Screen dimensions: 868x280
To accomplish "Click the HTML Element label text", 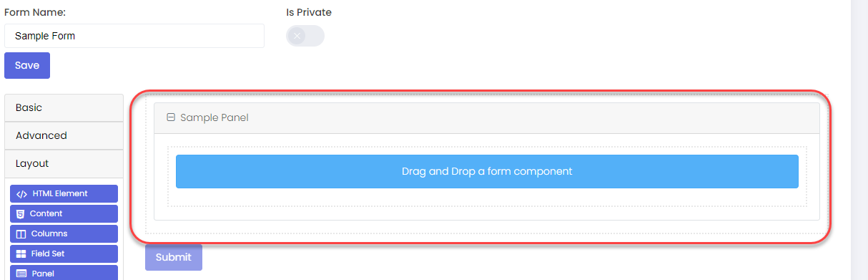I will click(x=60, y=193).
